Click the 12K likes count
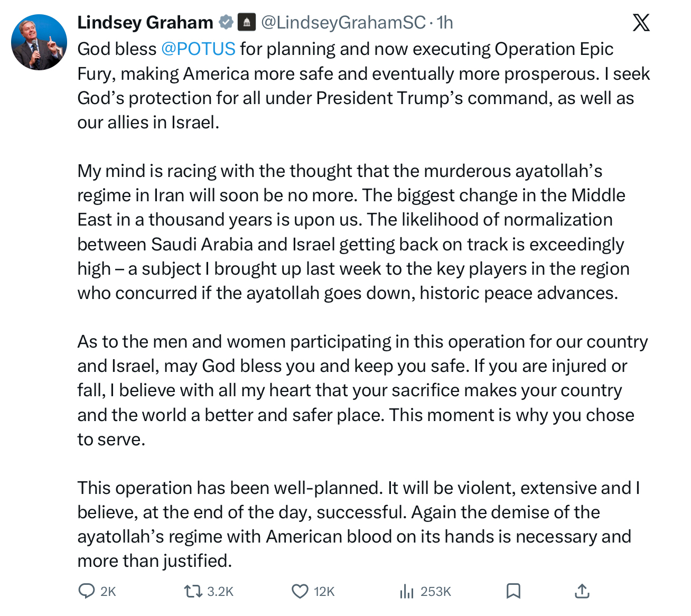 pos(324,591)
